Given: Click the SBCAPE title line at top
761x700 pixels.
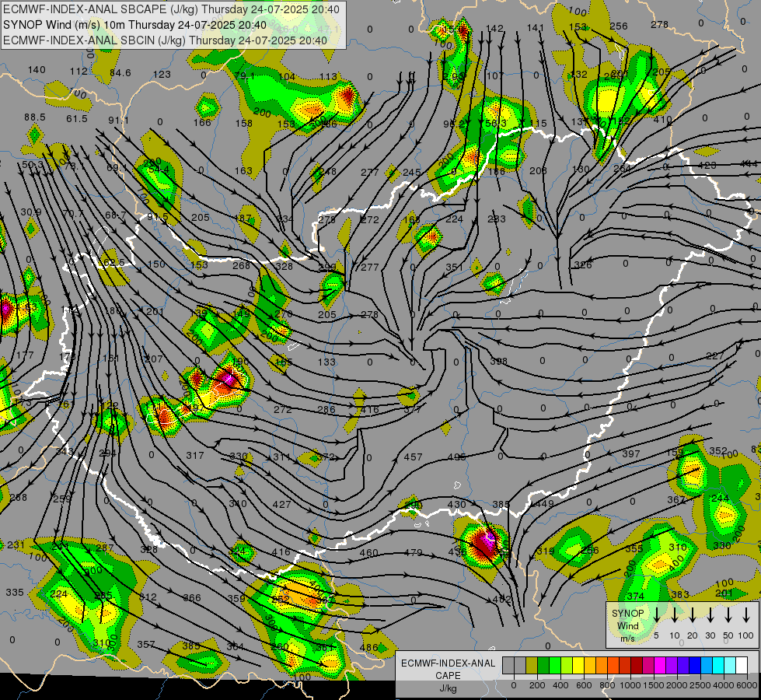Looking at the screenshot, I should point(171,9).
